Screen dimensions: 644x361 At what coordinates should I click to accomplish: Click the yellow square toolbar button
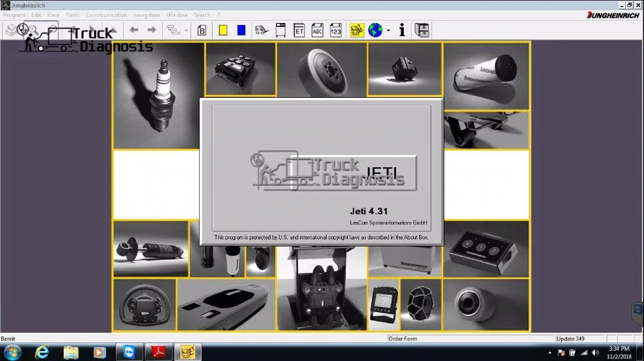(x=223, y=30)
